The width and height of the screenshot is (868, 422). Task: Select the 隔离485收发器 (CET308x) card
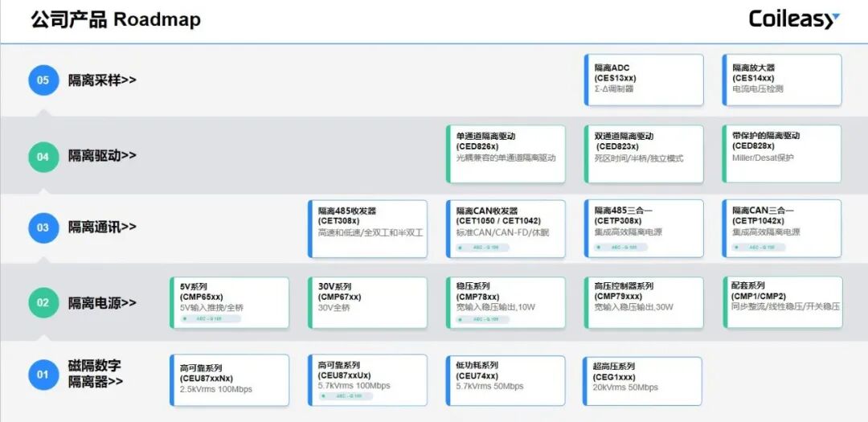click(367, 229)
